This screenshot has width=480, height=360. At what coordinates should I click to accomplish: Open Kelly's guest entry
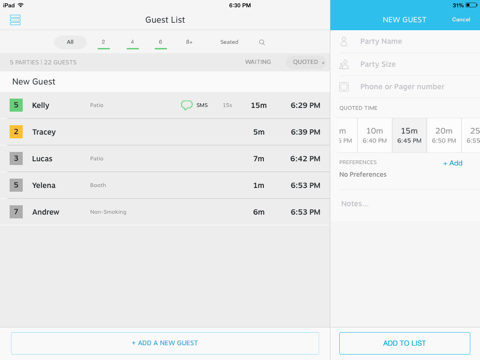point(165,105)
